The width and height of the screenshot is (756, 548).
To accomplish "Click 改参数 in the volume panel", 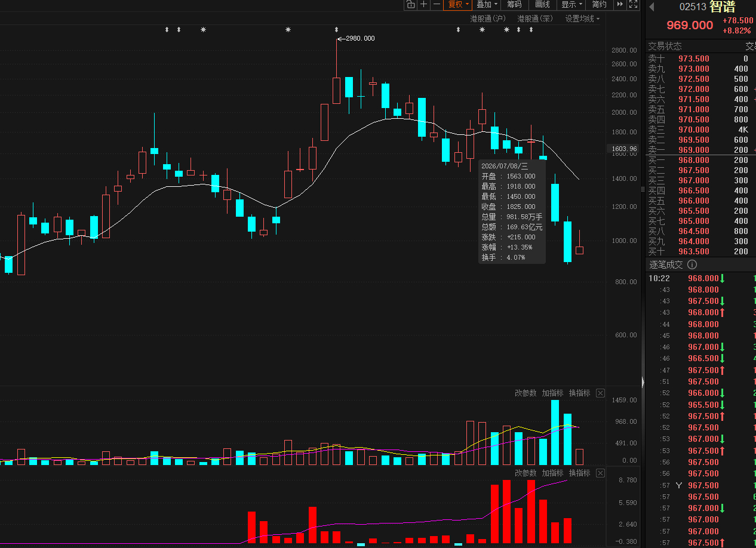I will coord(525,393).
